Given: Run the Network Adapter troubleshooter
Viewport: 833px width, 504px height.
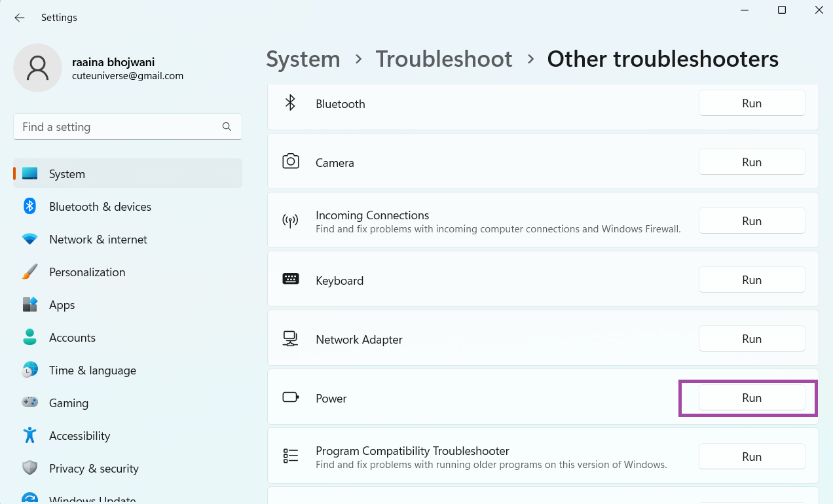Looking at the screenshot, I should [x=751, y=339].
